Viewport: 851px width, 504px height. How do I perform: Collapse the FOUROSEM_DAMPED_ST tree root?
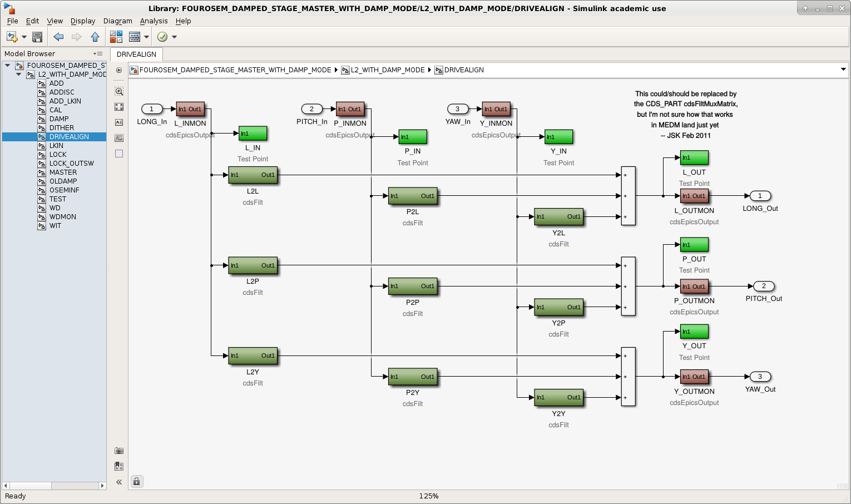pos(7,65)
